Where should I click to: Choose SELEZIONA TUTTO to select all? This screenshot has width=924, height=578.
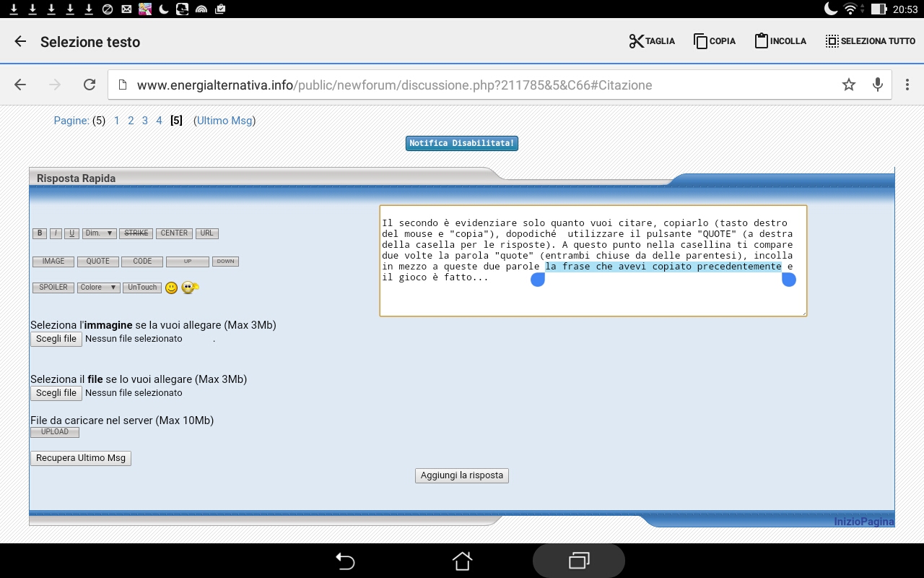[x=871, y=41]
